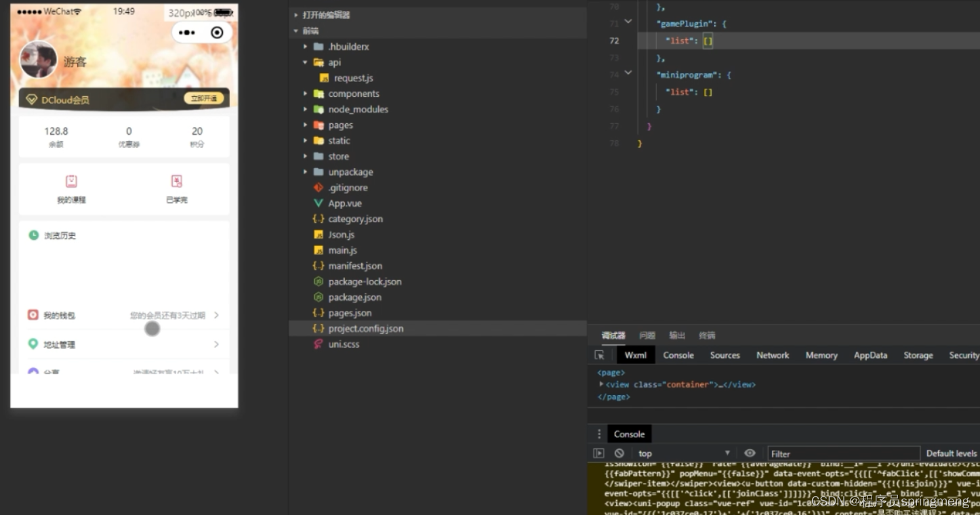Collapse the 前端 project root
Image resolution: width=980 pixels, height=515 pixels.
(x=296, y=31)
